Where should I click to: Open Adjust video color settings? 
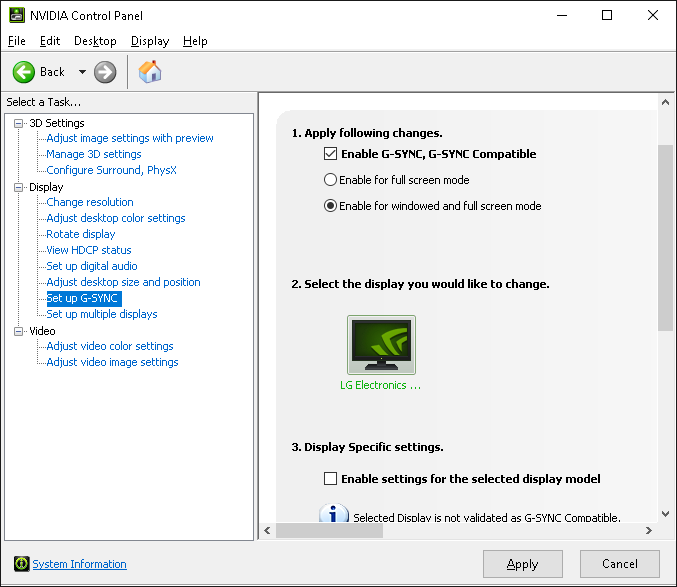110,346
